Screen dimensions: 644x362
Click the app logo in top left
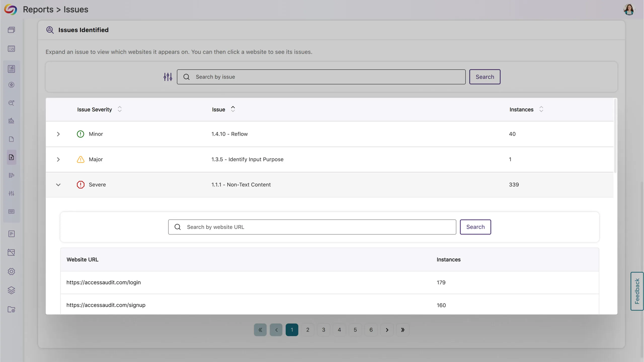(11, 10)
